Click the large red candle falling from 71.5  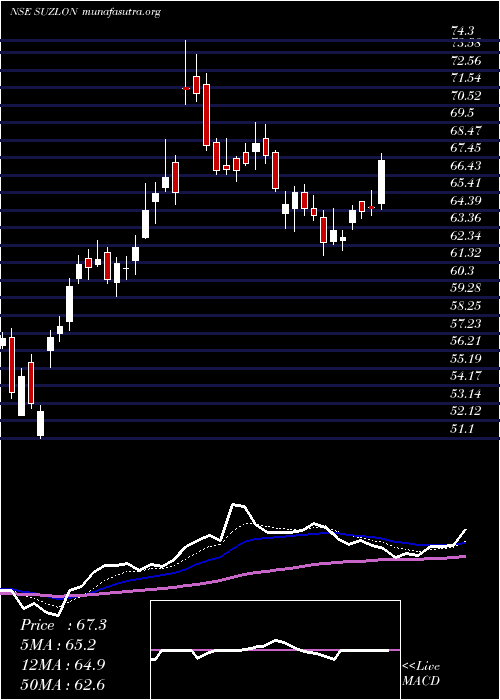pos(206,115)
